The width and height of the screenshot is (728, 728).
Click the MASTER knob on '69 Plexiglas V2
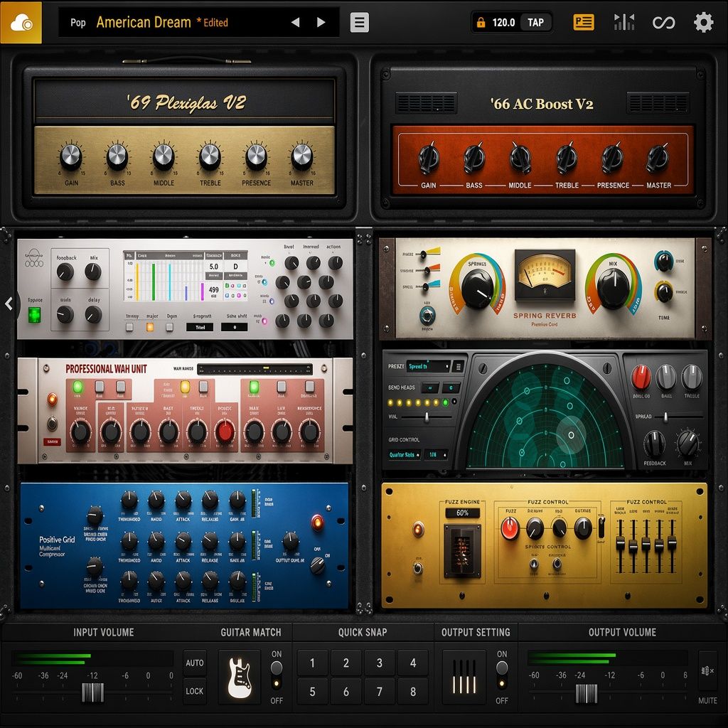pyautogui.click(x=302, y=156)
